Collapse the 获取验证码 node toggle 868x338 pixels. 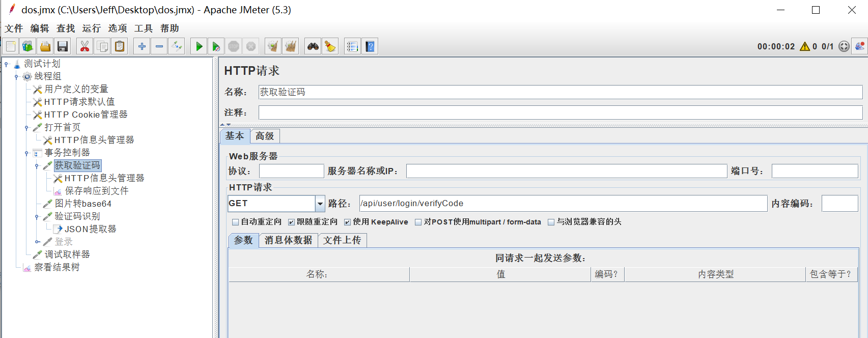[x=37, y=165]
